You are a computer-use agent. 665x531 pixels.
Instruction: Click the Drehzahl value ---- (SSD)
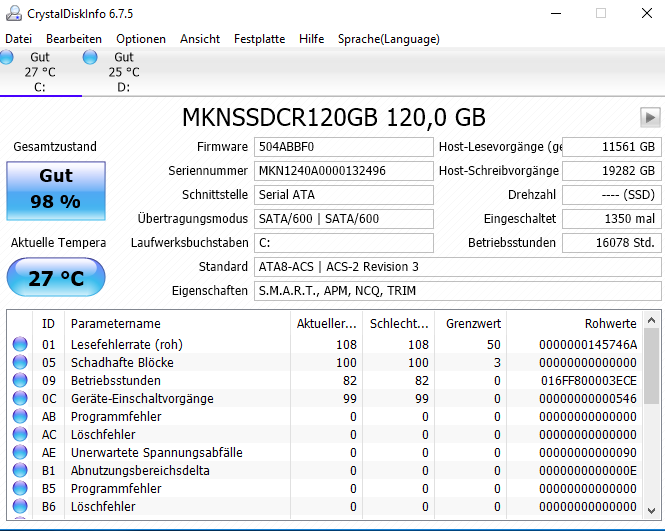[612, 195]
